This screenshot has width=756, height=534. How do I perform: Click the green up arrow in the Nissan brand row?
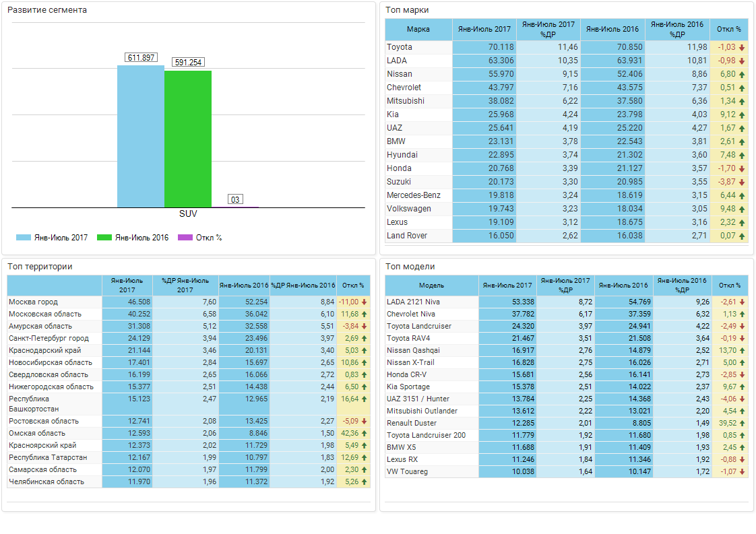coord(742,74)
